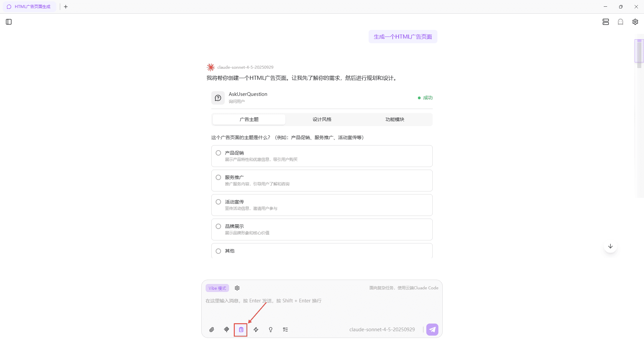This screenshot has height=346, width=644.
Task: Open Vibe mode settings gear
Action: [x=237, y=288]
